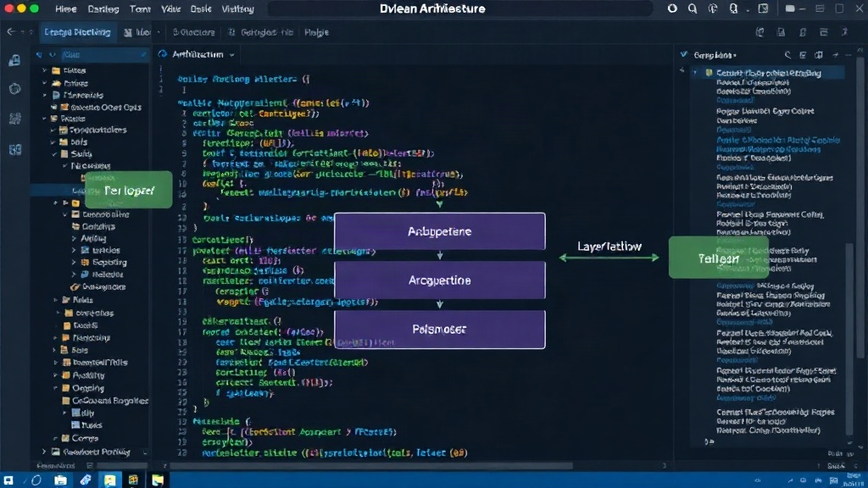This screenshot has height=488, width=868.
Task: Switch to the active blue leftmost tab
Action: pyautogui.click(x=77, y=32)
